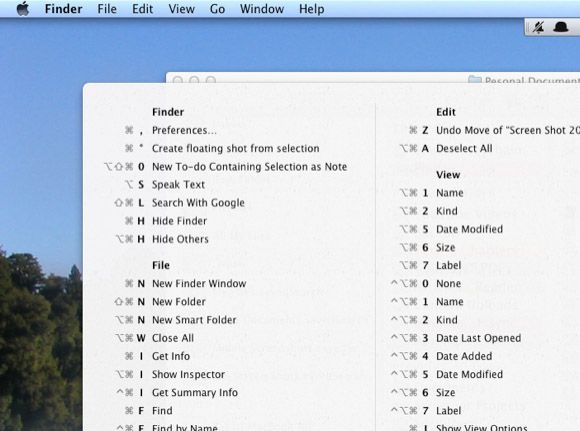Click the folder icon beside Personal Documents title

coord(475,79)
